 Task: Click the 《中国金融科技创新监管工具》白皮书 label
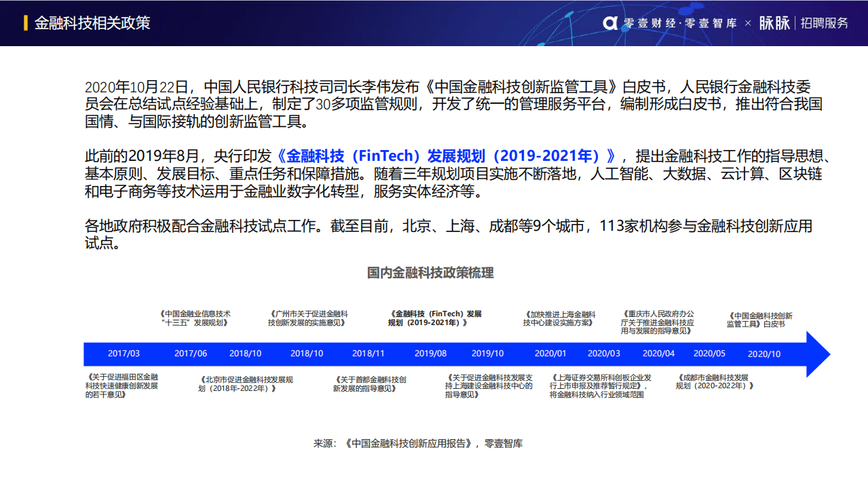pos(760,318)
